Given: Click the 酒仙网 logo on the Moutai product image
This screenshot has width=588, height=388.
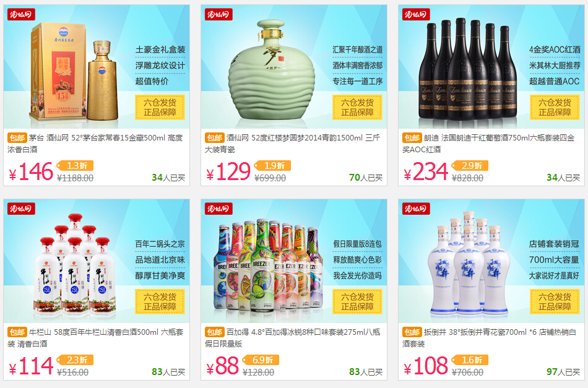Looking at the screenshot, I should 22,15.
